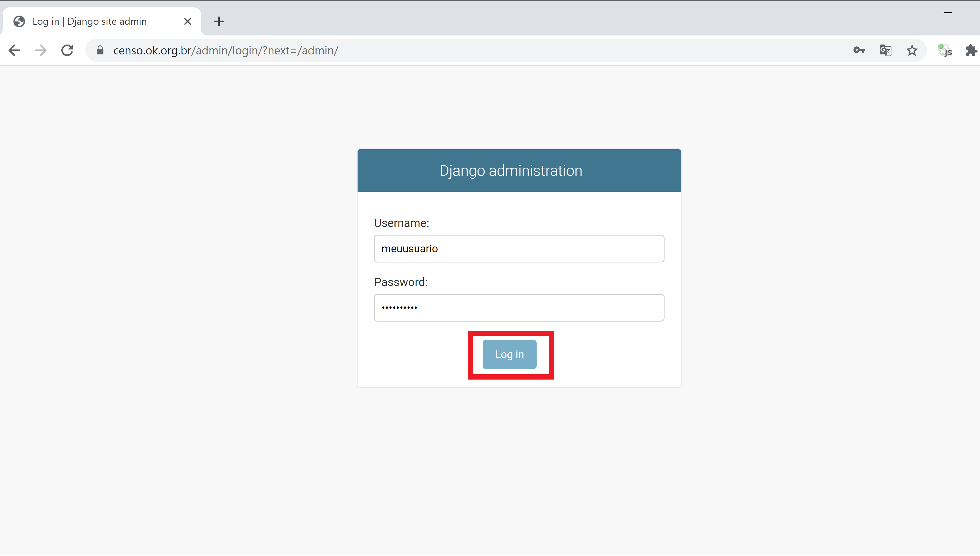Click the globe favicon on the tab
The image size is (980, 556).
pyautogui.click(x=19, y=21)
